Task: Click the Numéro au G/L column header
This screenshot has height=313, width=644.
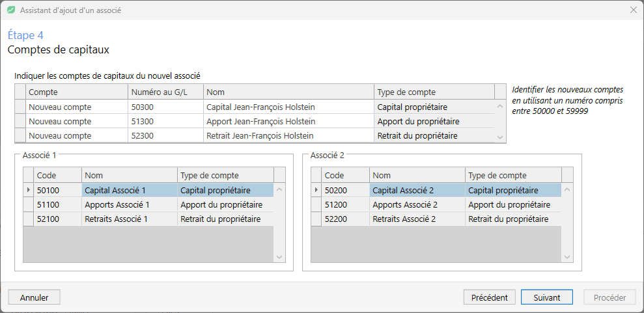Action: click(x=165, y=92)
